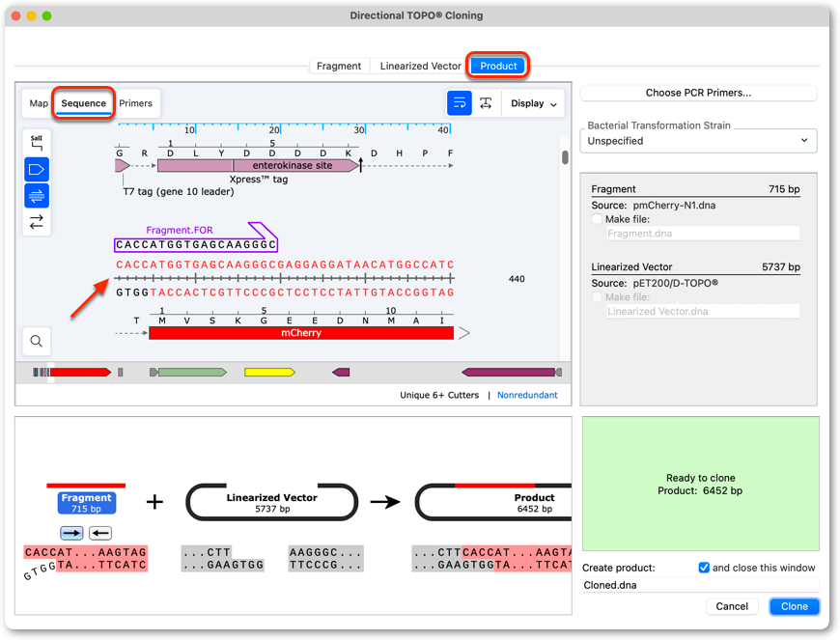This screenshot has height=640, width=840.
Task: Click the Source: pET200/D-TOPO text
Action: click(x=655, y=283)
